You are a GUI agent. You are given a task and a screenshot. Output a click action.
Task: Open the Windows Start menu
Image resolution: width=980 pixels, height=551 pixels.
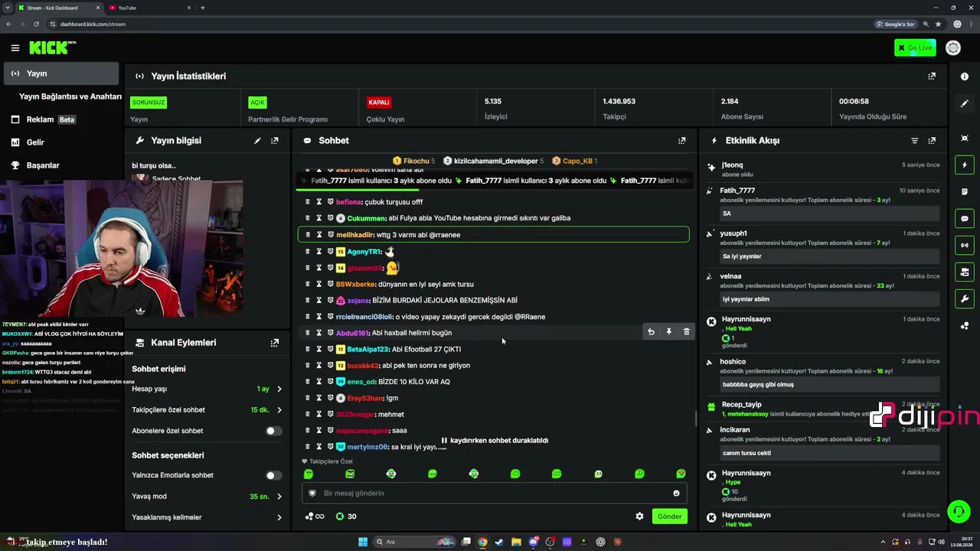pos(363,542)
